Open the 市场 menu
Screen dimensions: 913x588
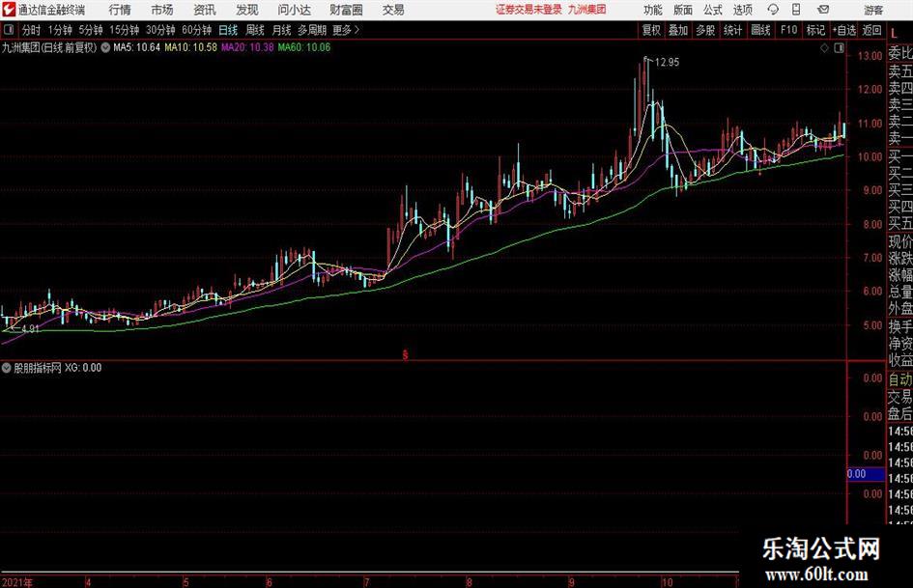[x=162, y=10]
